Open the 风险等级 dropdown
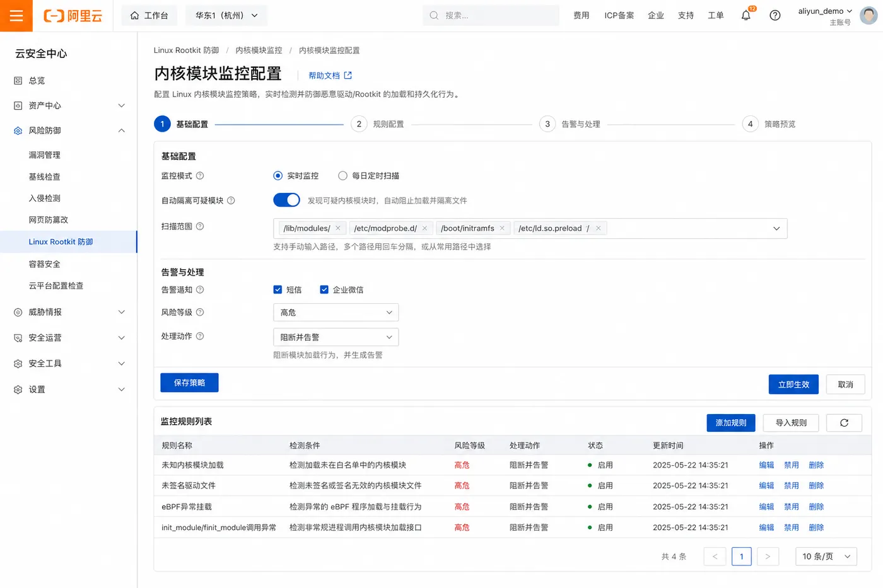Image resolution: width=883 pixels, height=588 pixels. click(x=336, y=313)
